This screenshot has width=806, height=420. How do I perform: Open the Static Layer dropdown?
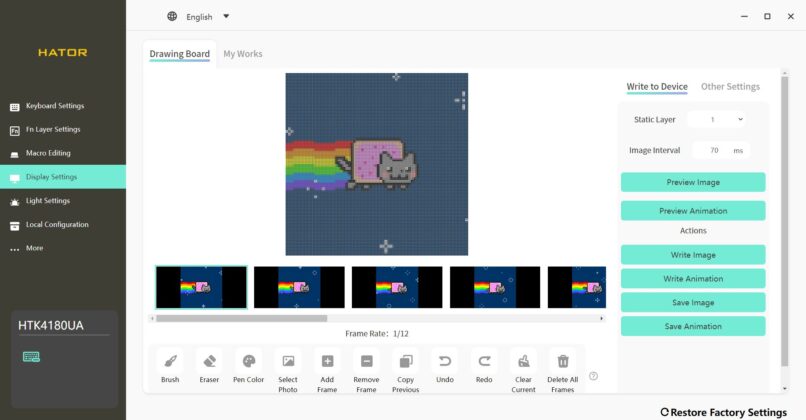pyautogui.click(x=717, y=119)
